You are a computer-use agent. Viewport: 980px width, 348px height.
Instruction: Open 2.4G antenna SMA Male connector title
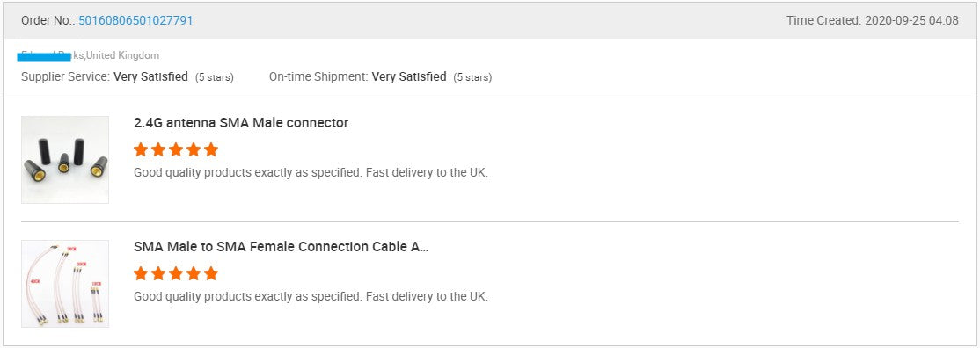(x=241, y=123)
